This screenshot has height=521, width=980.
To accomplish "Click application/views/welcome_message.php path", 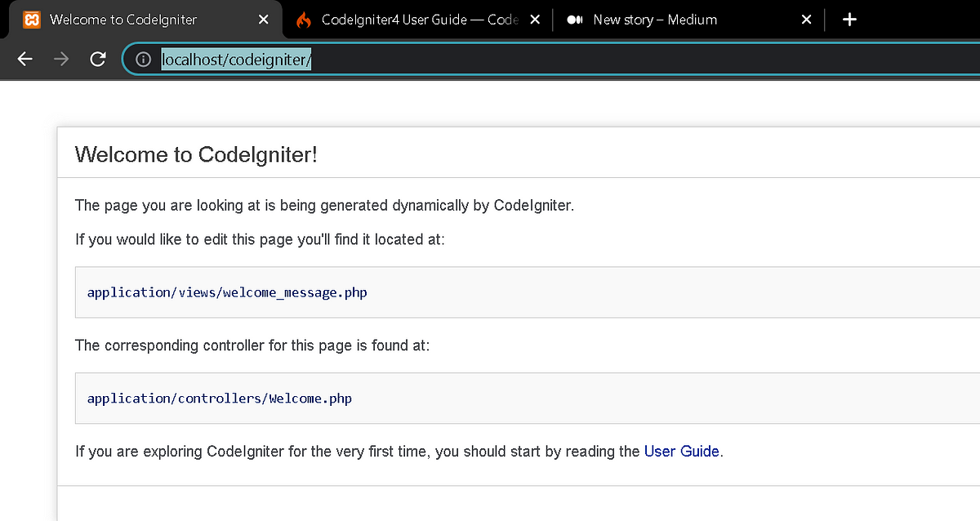I will tap(227, 292).
